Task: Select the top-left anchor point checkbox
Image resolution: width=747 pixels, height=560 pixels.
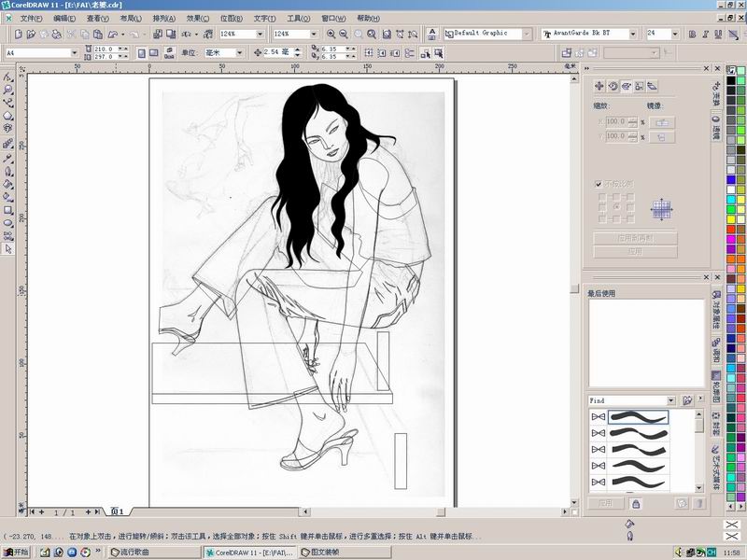Action: pyautogui.click(x=602, y=197)
